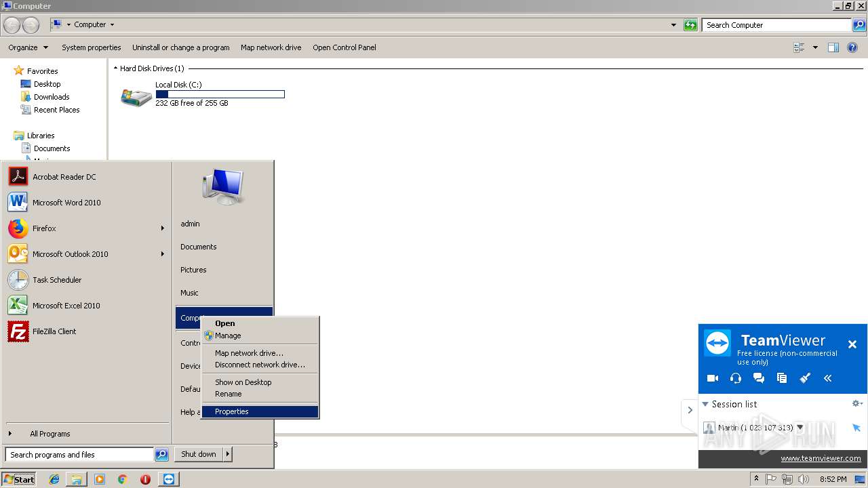Click Windows Explorer icon on taskbar
Screen dimensions: 868x488
pyautogui.click(x=77, y=479)
